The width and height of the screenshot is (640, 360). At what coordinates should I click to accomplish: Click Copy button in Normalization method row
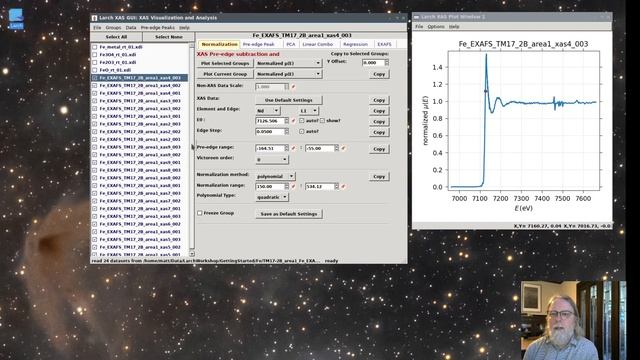379,176
